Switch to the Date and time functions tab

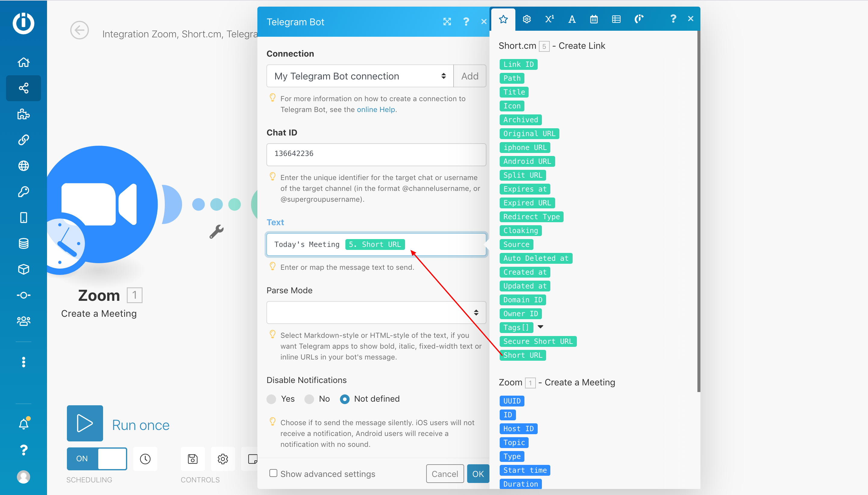pyautogui.click(x=594, y=19)
